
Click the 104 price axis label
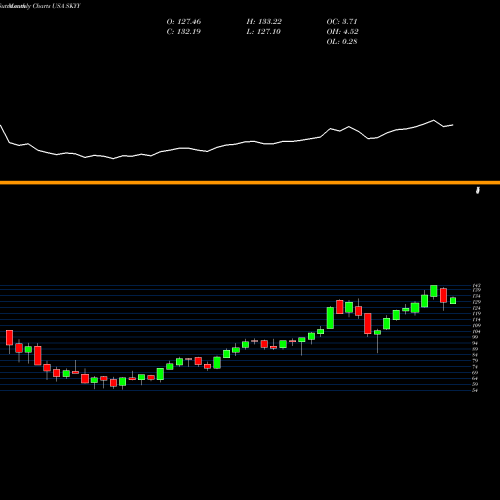(x=476, y=331)
